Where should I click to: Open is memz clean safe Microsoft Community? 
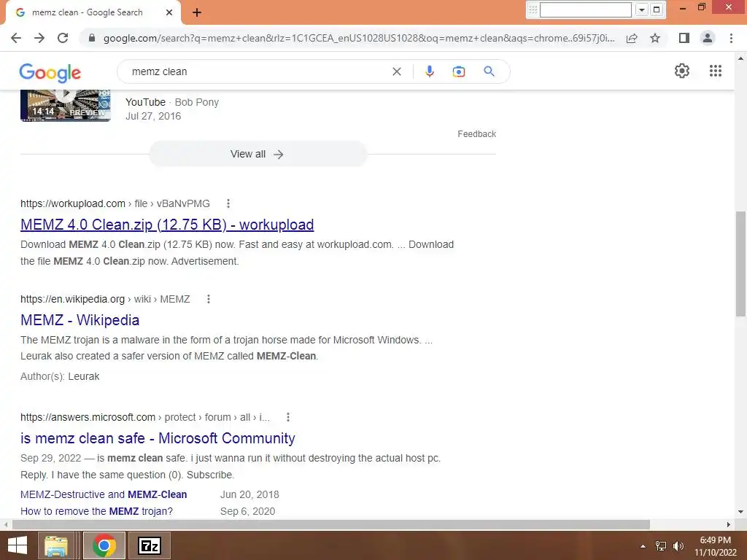pos(158,438)
